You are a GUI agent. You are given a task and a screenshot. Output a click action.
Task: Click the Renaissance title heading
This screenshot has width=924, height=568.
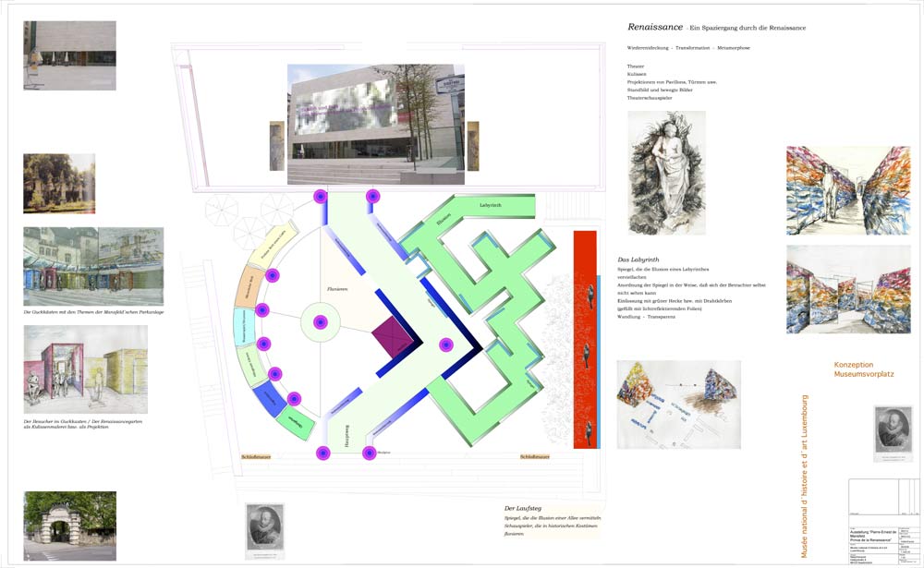click(x=654, y=28)
